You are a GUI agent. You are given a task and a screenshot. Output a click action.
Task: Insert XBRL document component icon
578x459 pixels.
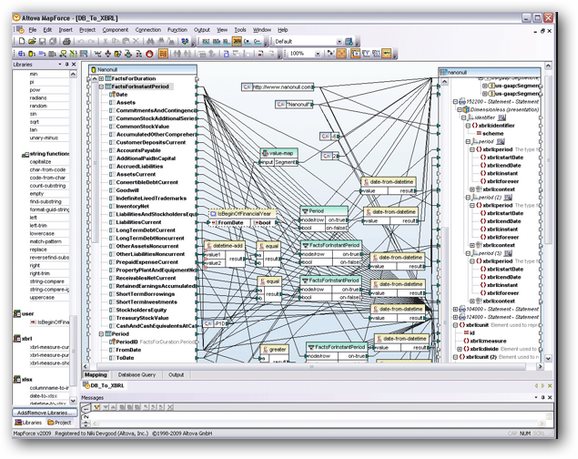click(x=84, y=54)
